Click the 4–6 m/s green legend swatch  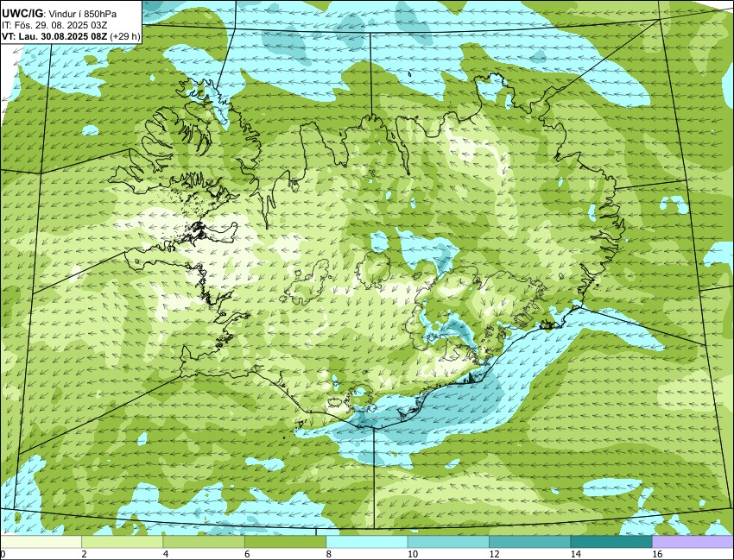[x=204, y=542]
